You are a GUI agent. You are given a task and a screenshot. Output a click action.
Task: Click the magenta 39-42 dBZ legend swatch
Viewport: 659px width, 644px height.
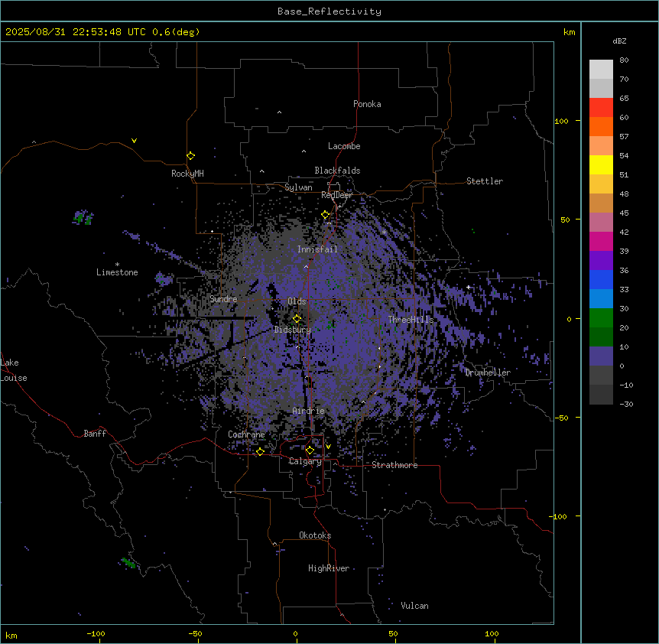click(601, 241)
